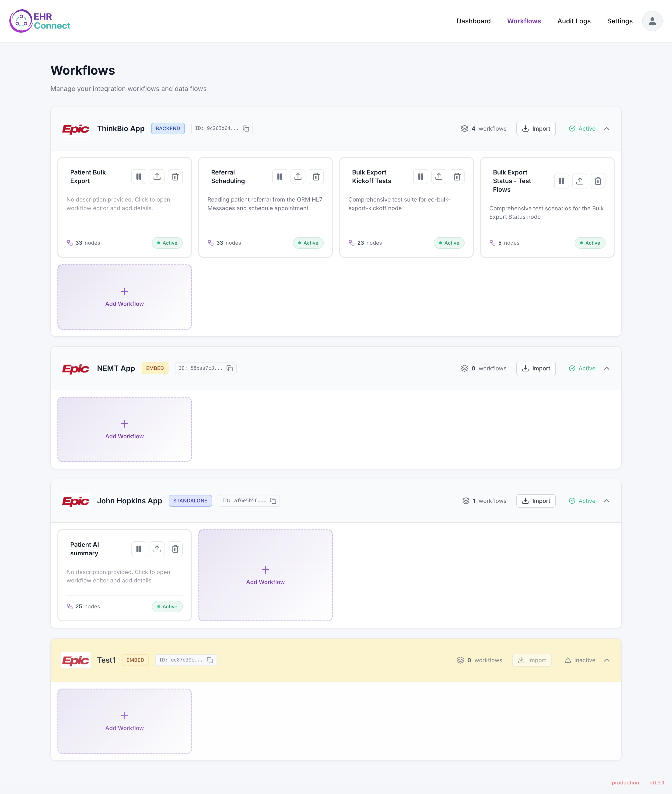Open the Audit Logs page
Image resolution: width=672 pixels, height=794 pixels.
tap(573, 21)
